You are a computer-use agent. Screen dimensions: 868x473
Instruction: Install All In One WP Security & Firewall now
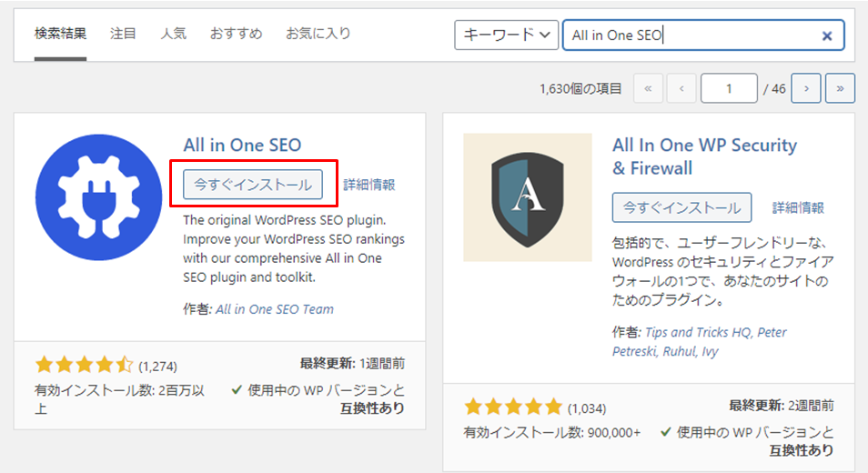(681, 207)
